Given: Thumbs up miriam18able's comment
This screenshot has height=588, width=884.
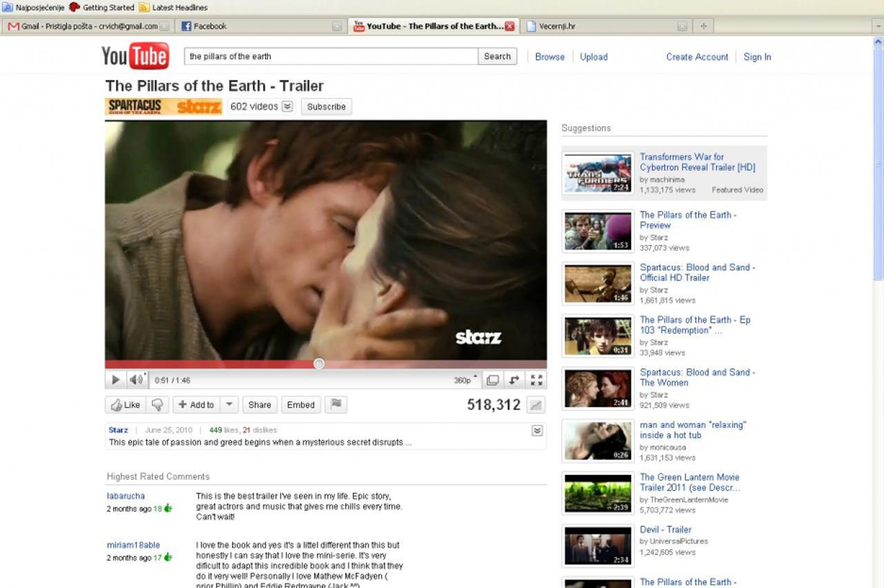Looking at the screenshot, I should point(168,558).
